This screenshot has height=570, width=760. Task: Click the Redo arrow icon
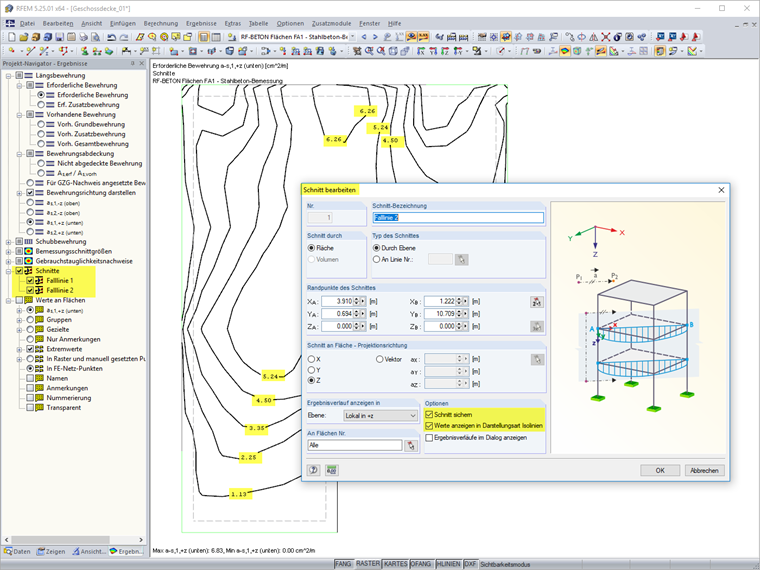point(124,37)
